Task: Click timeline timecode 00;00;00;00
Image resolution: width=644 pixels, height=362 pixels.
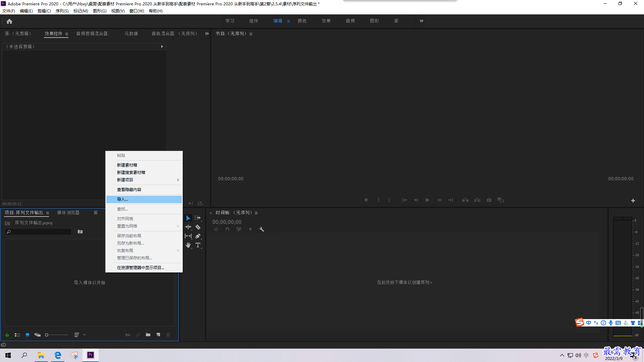Action: (x=227, y=222)
